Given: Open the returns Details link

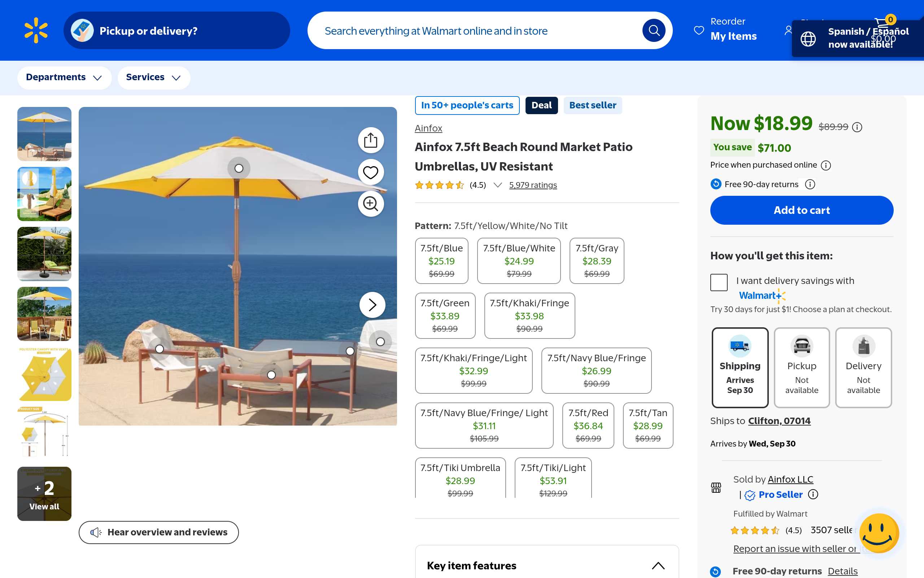Looking at the screenshot, I should [843, 571].
